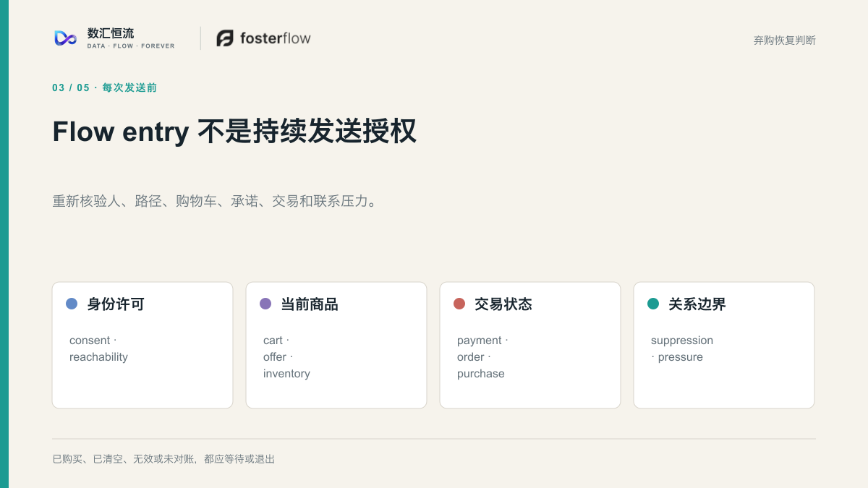The height and width of the screenshot is (488, 868).
Task: Click the teal dot beside 关系边界
Action: (x=653, y=304)
